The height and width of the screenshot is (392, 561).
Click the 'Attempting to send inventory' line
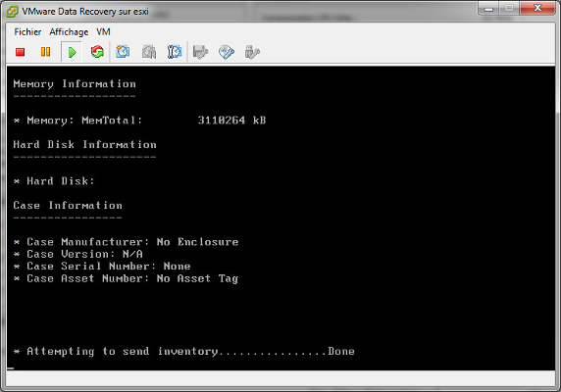point(184,352)
